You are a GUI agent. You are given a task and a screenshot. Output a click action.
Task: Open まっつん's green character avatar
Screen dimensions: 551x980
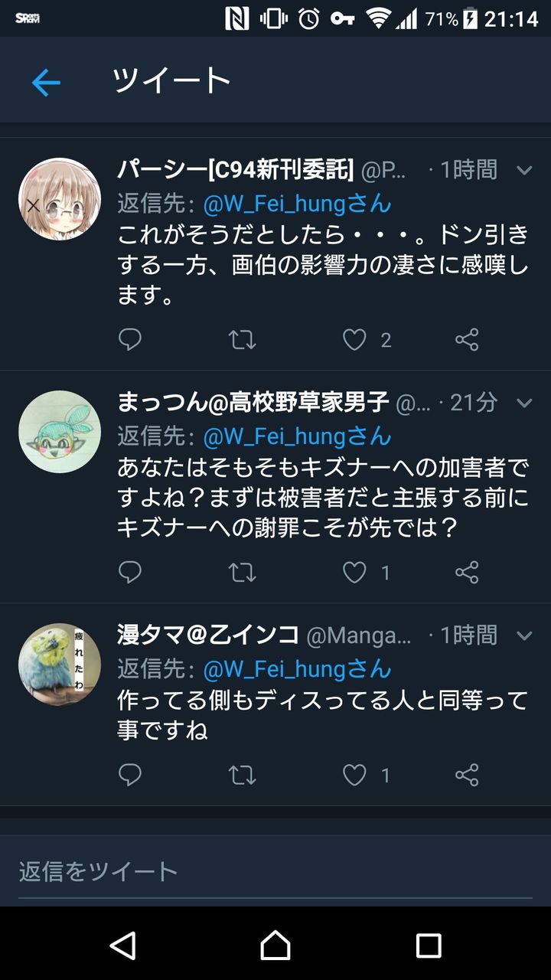(60, 432)
